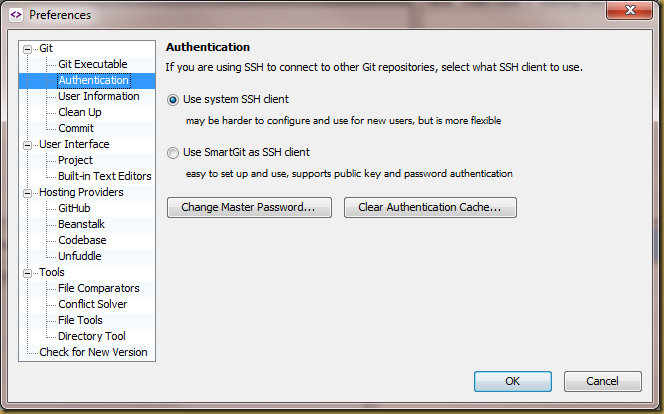Choose Use SmartGit as SSH client
The height and width of the screenshot is (414, 664).
[174, 153]
